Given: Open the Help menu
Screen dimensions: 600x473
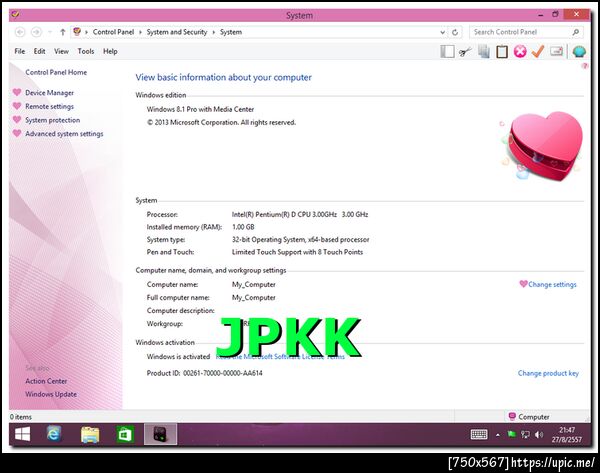Looking at the screenshot, I should (x=110, y=51).
